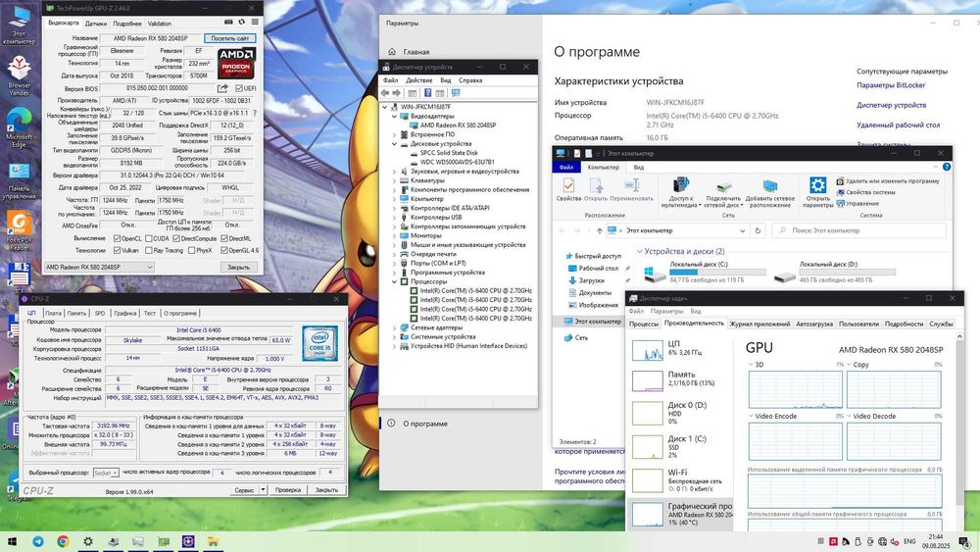
Task: Collapse Дисковые устройства node in Device Manager
Action: click(x=394, y=144)
